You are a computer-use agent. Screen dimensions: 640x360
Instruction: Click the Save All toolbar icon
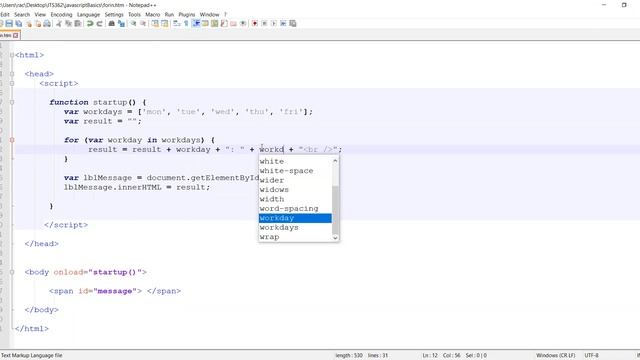pos(19,24)
